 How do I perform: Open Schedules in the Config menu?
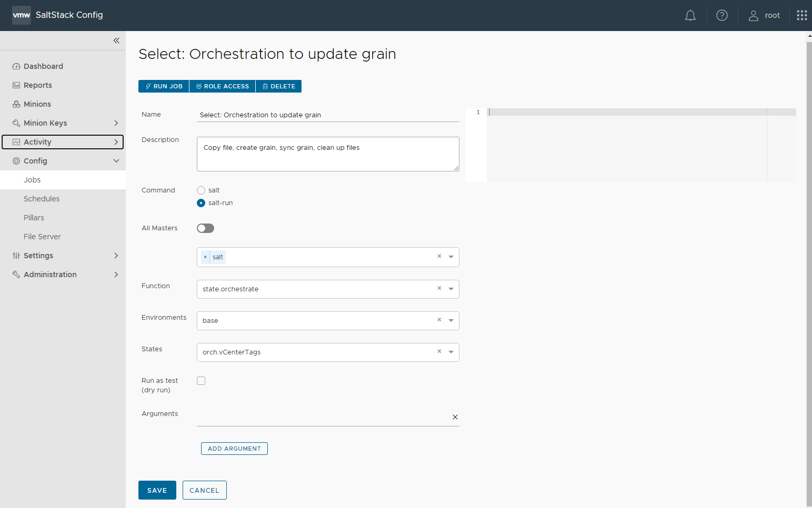coord(42,199)
